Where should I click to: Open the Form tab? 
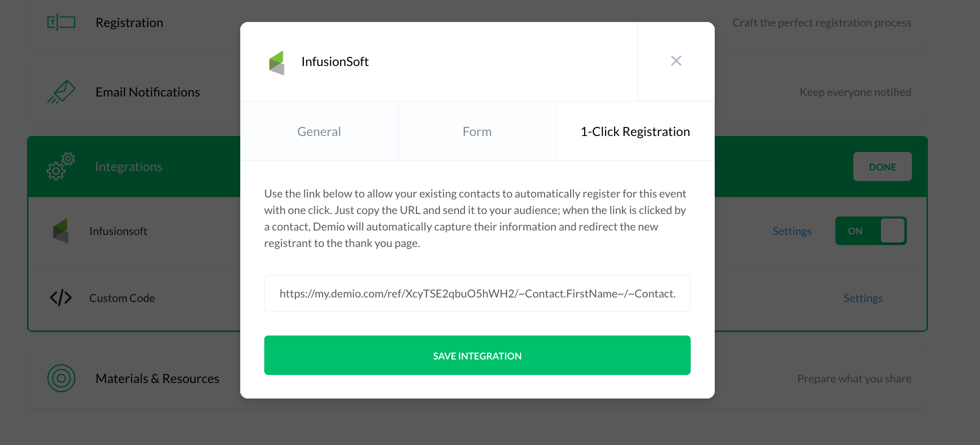[477, 131]
